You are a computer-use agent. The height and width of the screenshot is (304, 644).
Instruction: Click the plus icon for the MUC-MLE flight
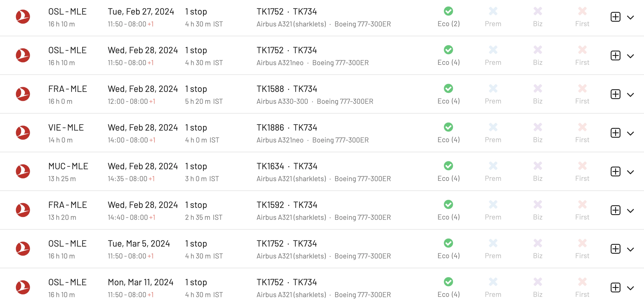615,172
